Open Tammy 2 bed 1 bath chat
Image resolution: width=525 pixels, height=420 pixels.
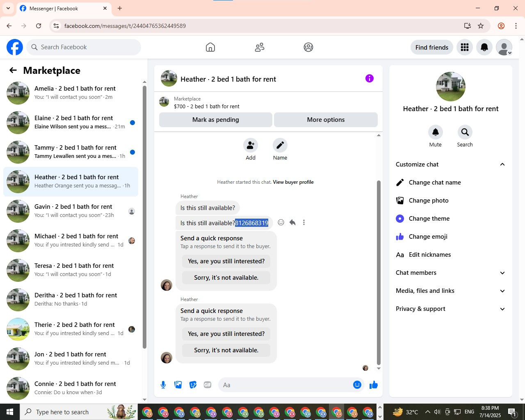(71, 152)
